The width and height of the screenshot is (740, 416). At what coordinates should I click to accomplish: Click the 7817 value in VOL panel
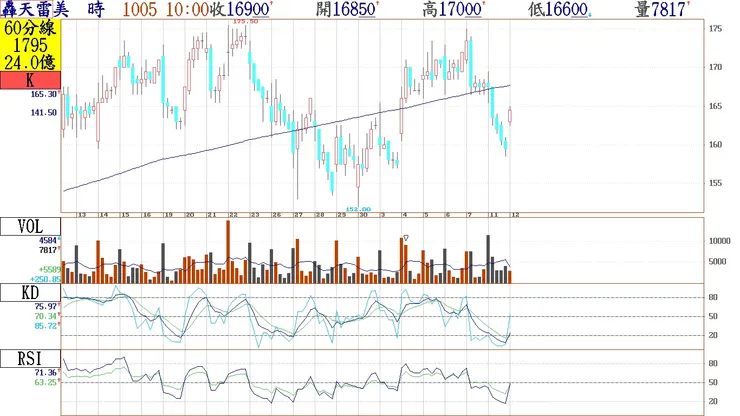pyautogui.click(x=48, y=250)
